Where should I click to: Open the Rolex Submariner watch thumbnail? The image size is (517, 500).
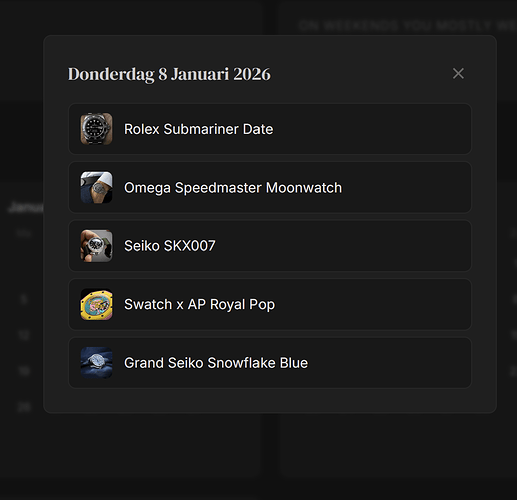click(96, 129)
